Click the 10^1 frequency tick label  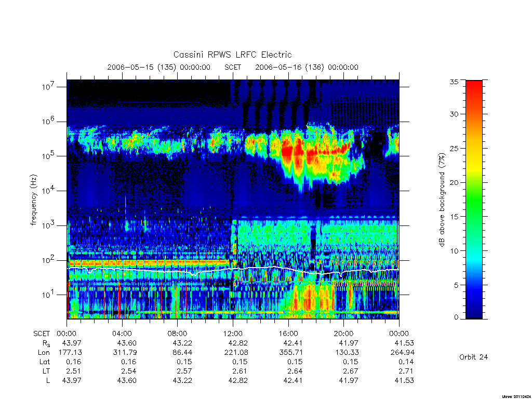tap(49, 295)
